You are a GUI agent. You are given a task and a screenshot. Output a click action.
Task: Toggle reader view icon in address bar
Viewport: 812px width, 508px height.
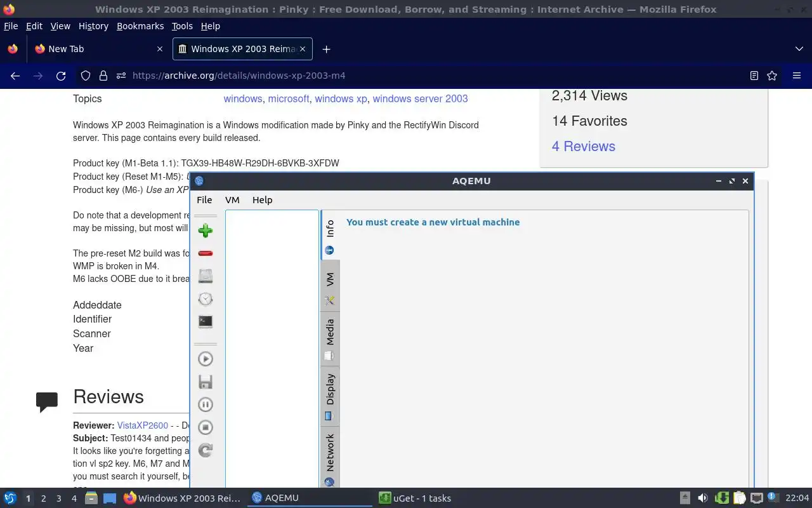coord(754,76)
